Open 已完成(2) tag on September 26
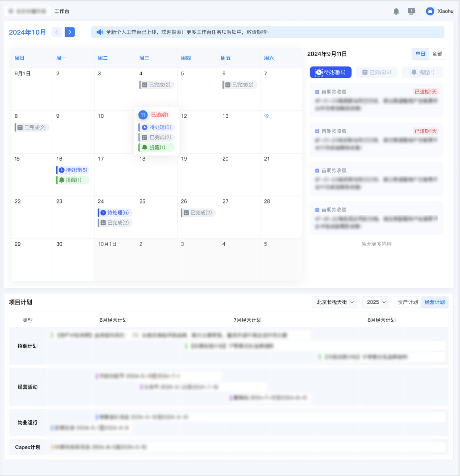 198,212
